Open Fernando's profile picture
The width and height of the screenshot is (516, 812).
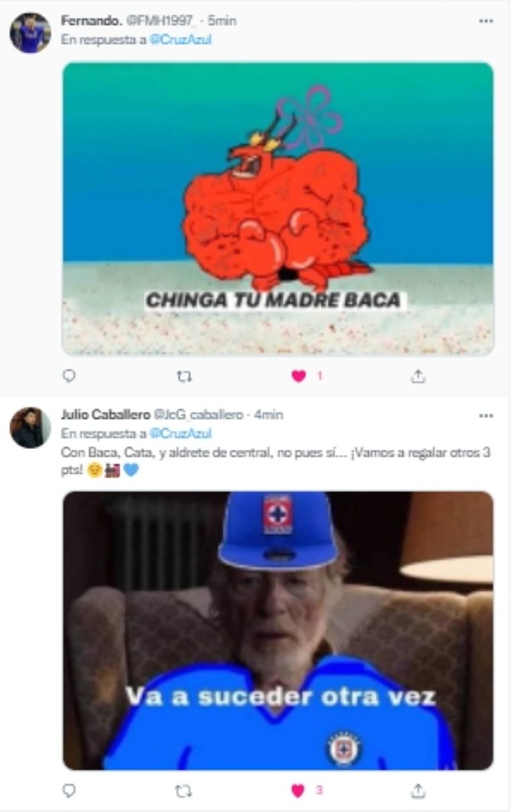[30, 33]
